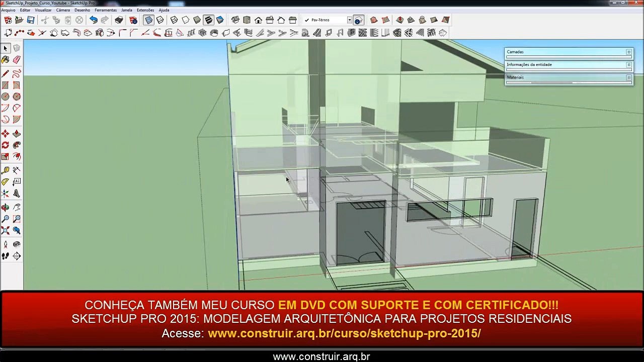Switch to Shaded style
Viewport: 644px width, 362px height.
[x=197, y=20]
